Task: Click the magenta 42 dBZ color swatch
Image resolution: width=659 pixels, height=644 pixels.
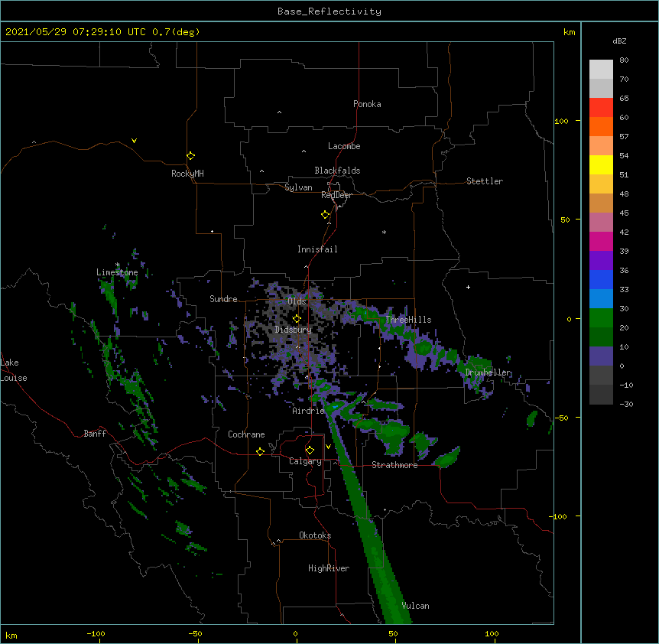Action: point(601,241)
